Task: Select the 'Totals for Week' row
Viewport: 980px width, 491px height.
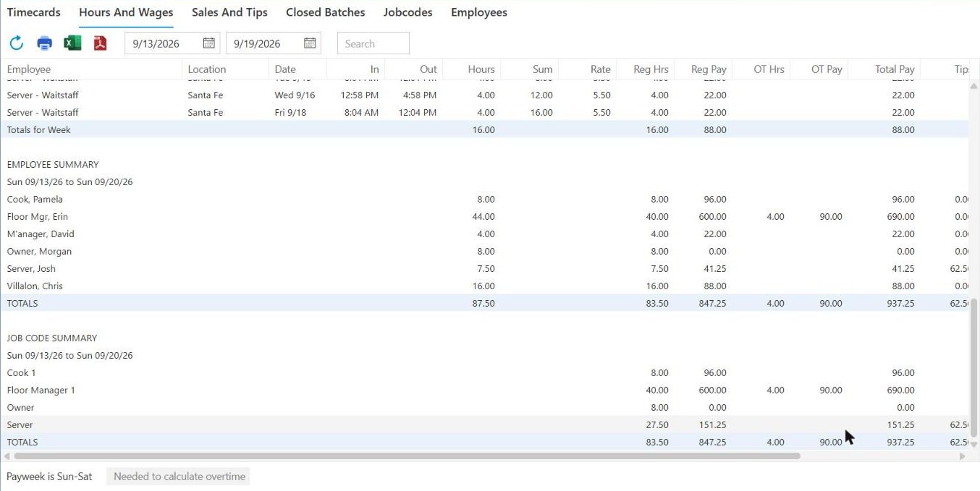Action: pyautogui.click(x=484, y=130)
